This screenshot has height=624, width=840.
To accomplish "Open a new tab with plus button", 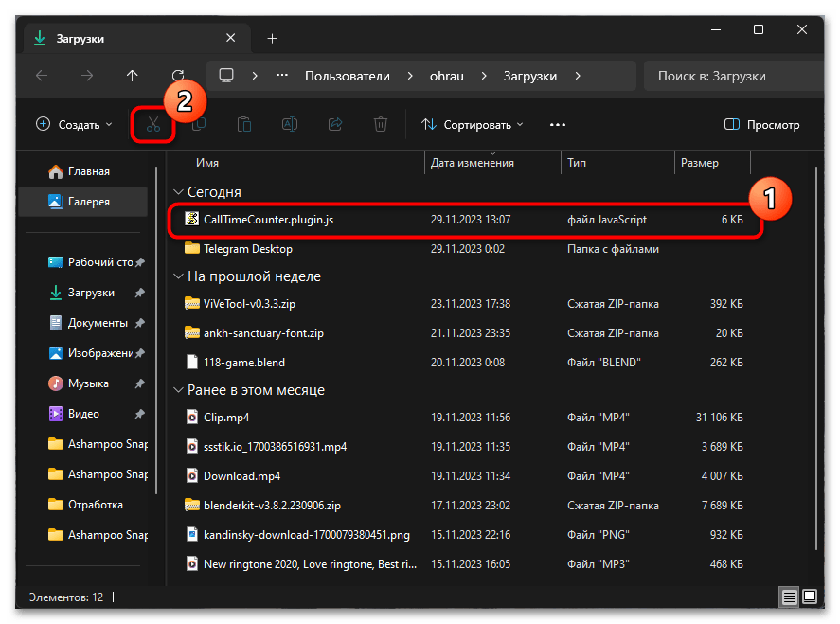I will coord(272,39).
